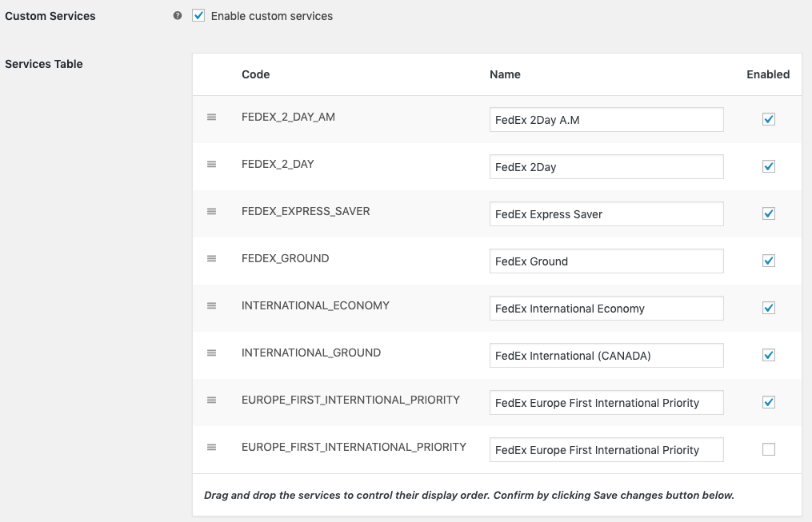This screenshot has height=522, width=812.
Task: Click the drag handle for FEDEX_2_DAY row
Action: pos(212,164)
